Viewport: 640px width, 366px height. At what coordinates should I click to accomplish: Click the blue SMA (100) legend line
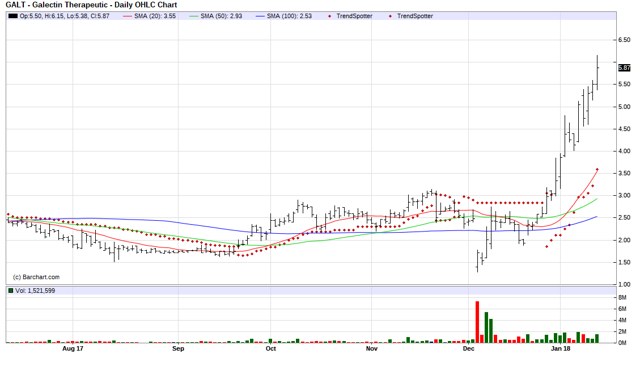(260, 16)
